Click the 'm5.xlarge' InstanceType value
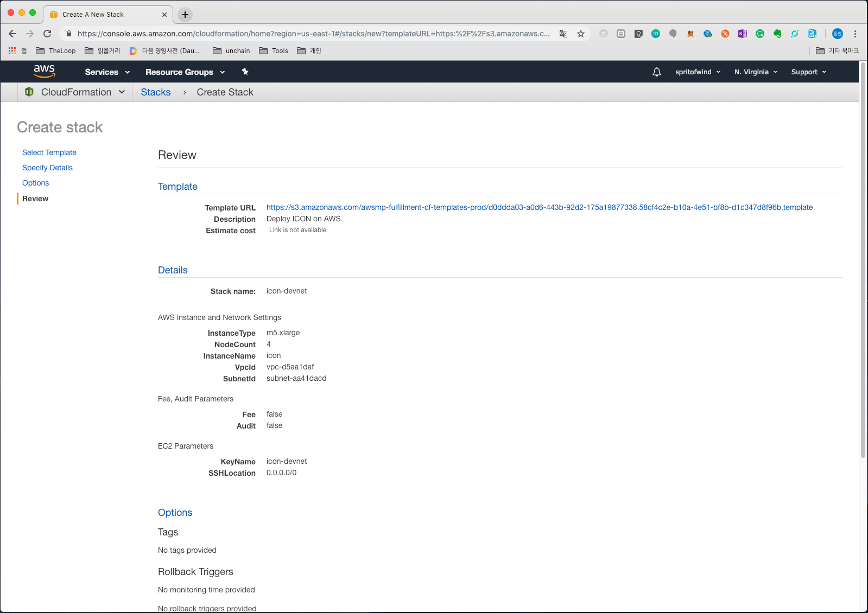Viewport: 868px width, 613px height. click(283, 333)
